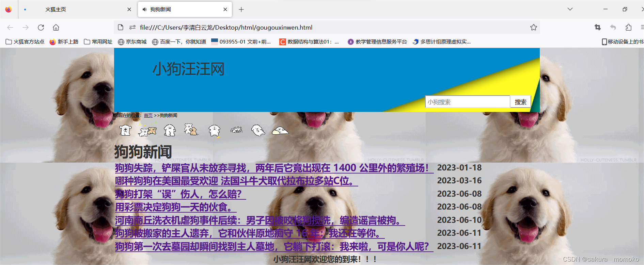Open the extensions puzzle icon
The image size is (644, 265).
click(628, 27)
